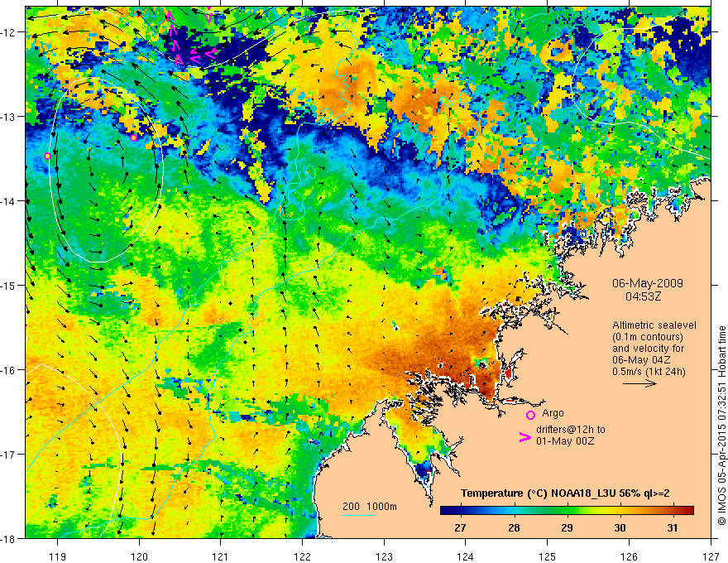Click the longitude axis label 121
This screenshot has width=728, height=563.
(x=221, y=556)
